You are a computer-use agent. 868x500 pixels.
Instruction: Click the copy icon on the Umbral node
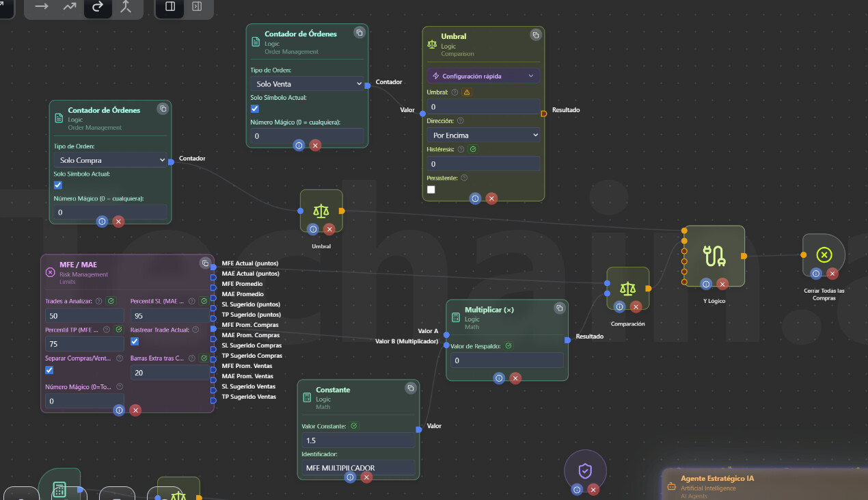point(535,35)
